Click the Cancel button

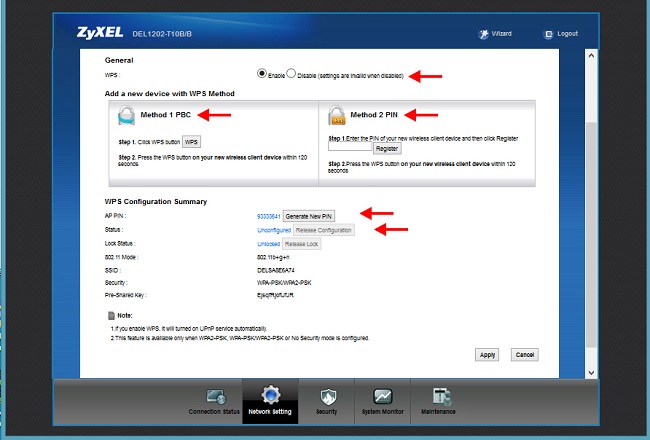pyautogui.click(x=525, y=355)
